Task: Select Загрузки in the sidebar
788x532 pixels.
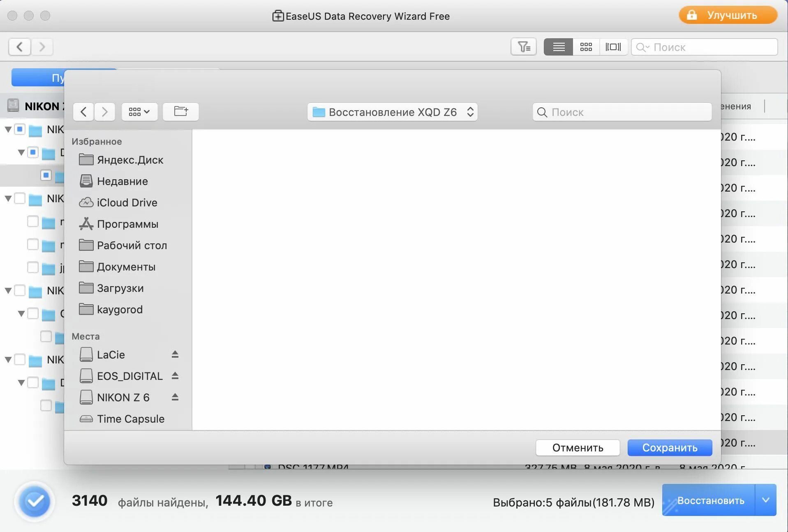Action: coord(128,288)
